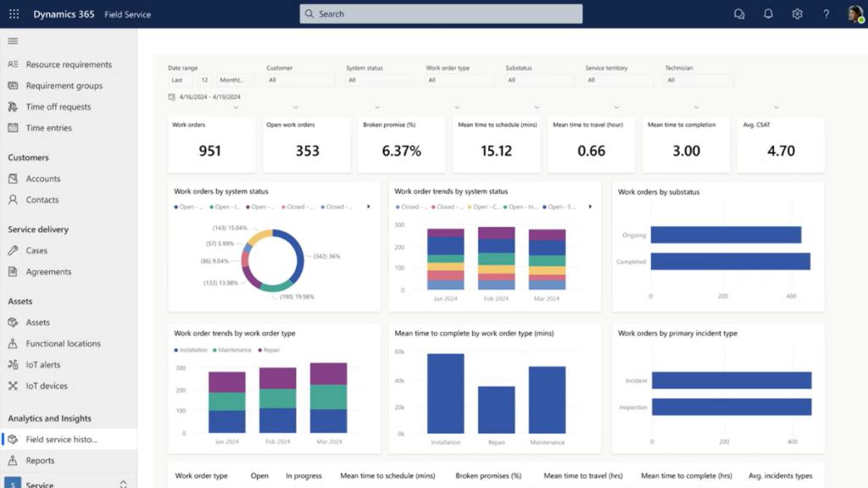868x488 pixels.
Task: Open Help using the question mark button
Action: tap(824, 14)
